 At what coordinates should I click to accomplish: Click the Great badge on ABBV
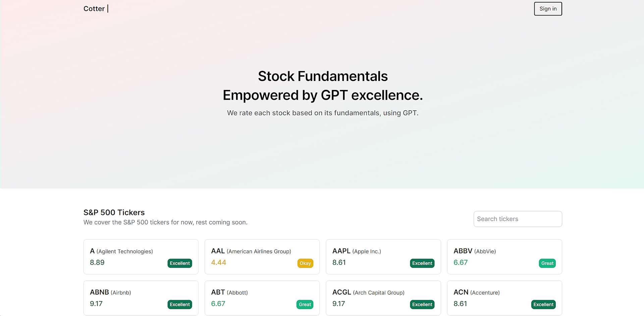pyautogui.click(x=547, y=263)
